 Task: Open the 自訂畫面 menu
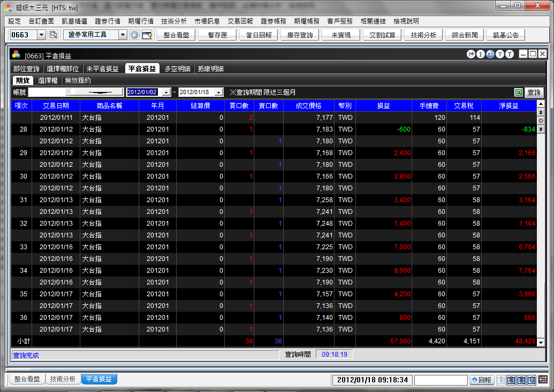click(41, 21)
